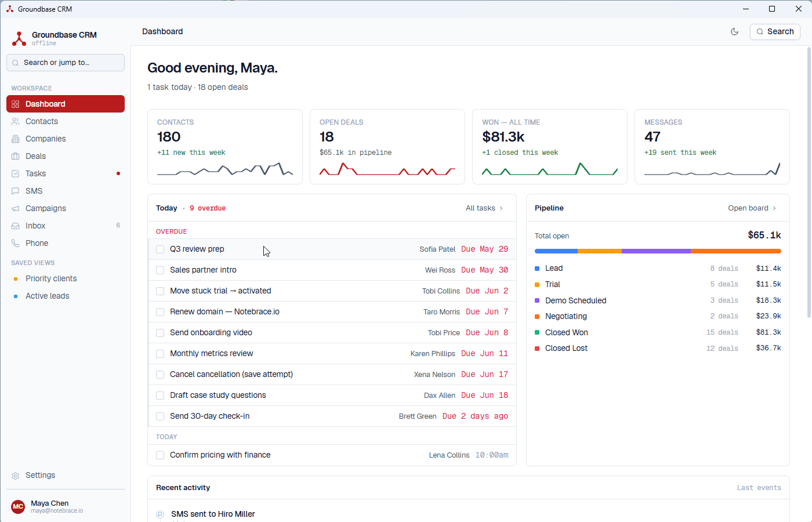The height and width of the screenshot is (522, 812).
Task: Go to Dashboard in sidebar
Action: point(66,104)
